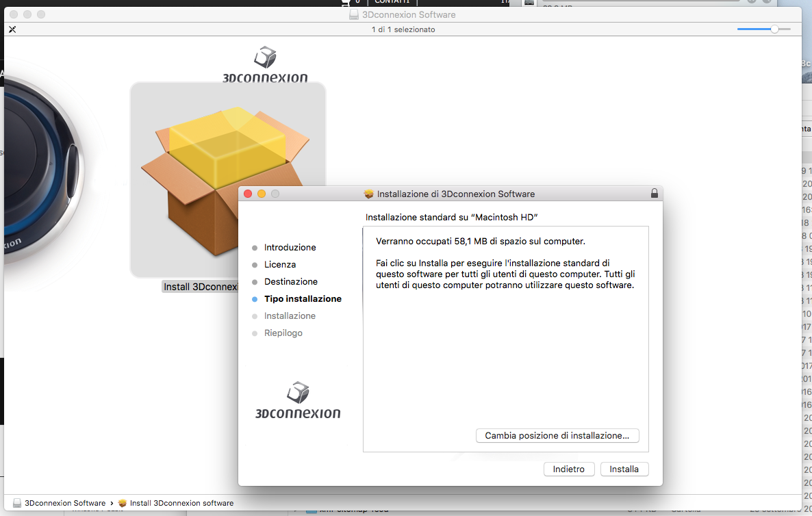Click the 1 di 1 selezionato status text
Screen dimensions: 812x516
point(403,29)
